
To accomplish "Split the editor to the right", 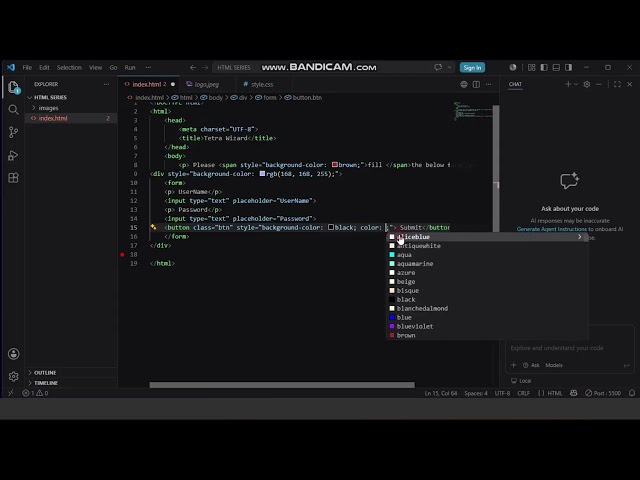I will point(476,84).
